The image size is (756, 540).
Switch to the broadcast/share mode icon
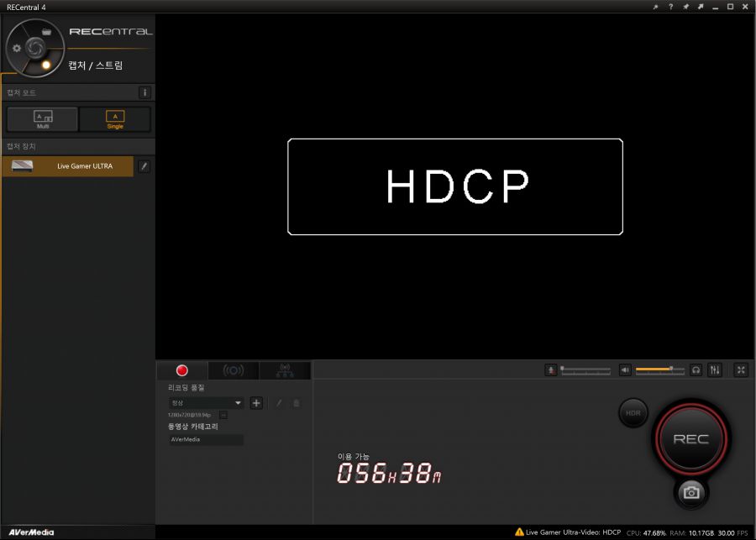coord(286,370)
